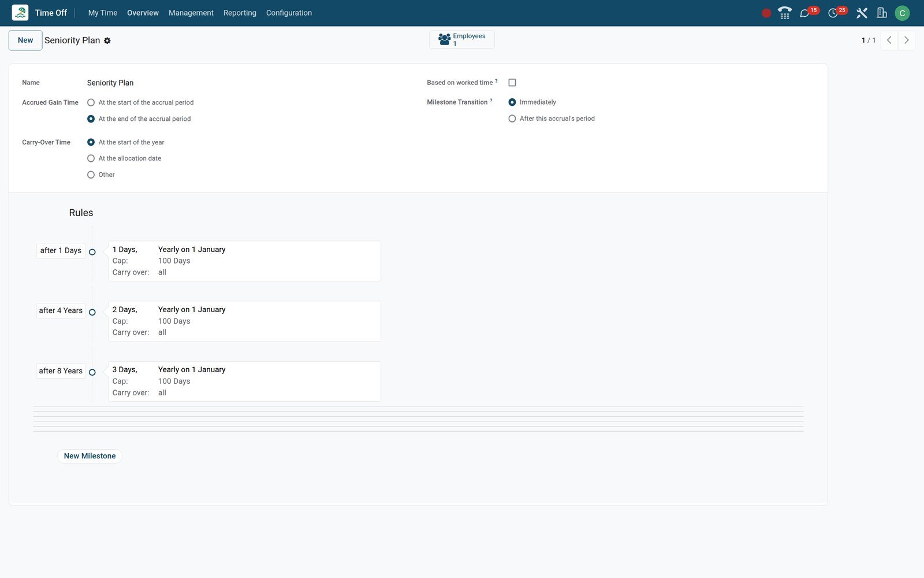This screenshot has height=578, width=924.
Task: Click the help tooltip next to Based on worked time
Action: pos(496,81)
